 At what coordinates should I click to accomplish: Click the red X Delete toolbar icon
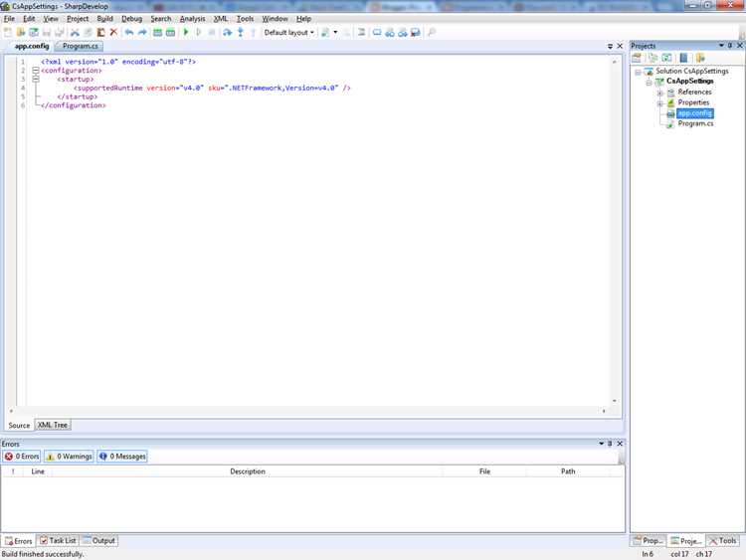[113, 33]
